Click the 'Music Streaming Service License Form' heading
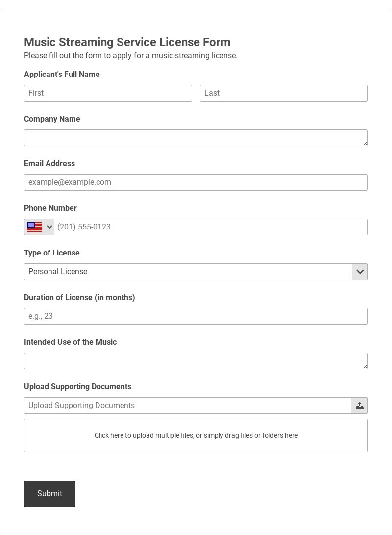 pos(127,42)
